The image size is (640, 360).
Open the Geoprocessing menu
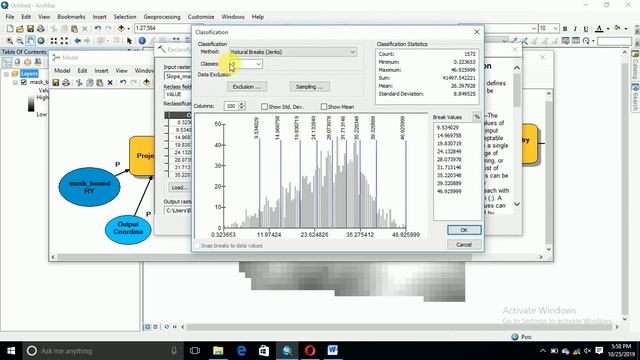pyautogui.click(x=162, y=17)
